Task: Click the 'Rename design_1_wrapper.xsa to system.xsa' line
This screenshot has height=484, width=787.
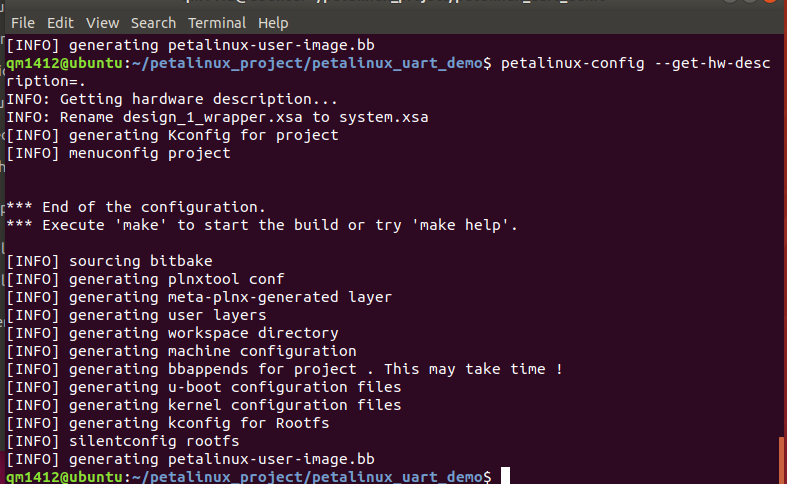Action: click(x=217, y=117)
